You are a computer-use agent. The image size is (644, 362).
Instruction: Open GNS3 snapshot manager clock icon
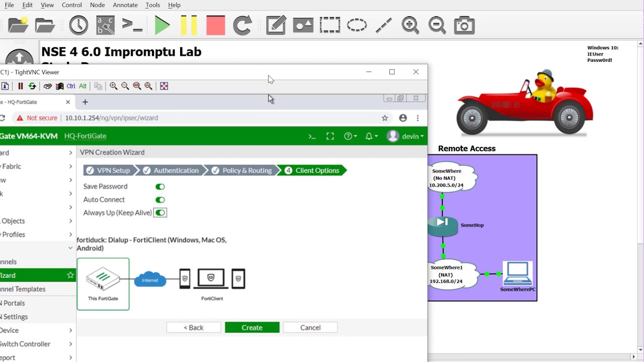tap(78, 25)
